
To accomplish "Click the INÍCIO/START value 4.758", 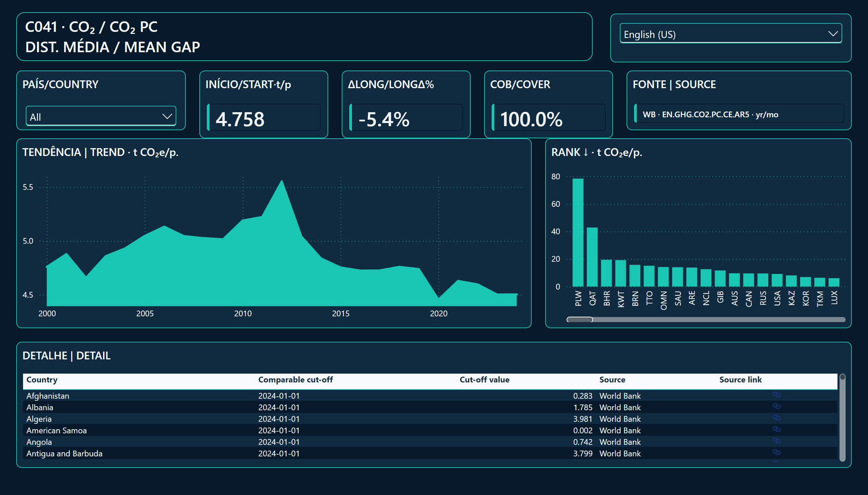I will coord(240,119).
